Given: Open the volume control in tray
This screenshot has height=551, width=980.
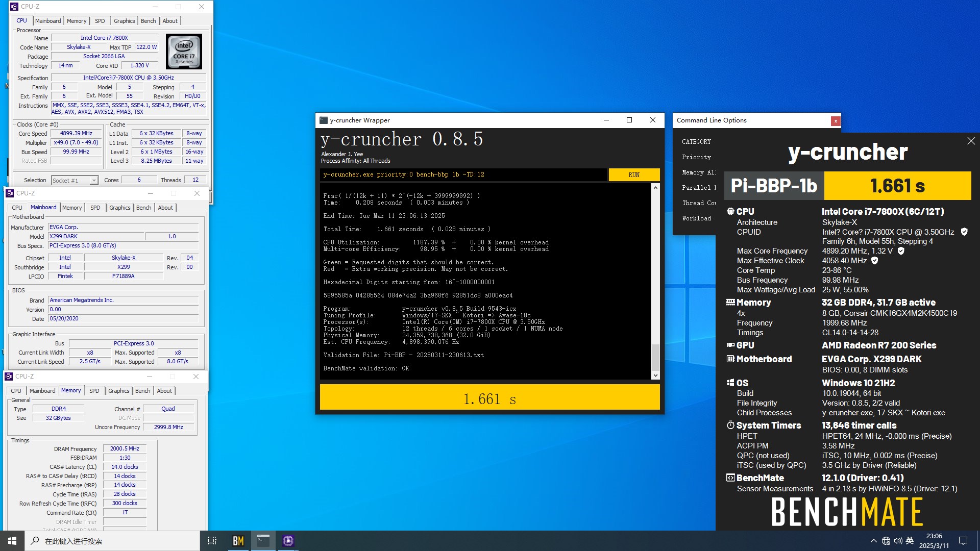Looking at the screenshot, I should 898,541.
